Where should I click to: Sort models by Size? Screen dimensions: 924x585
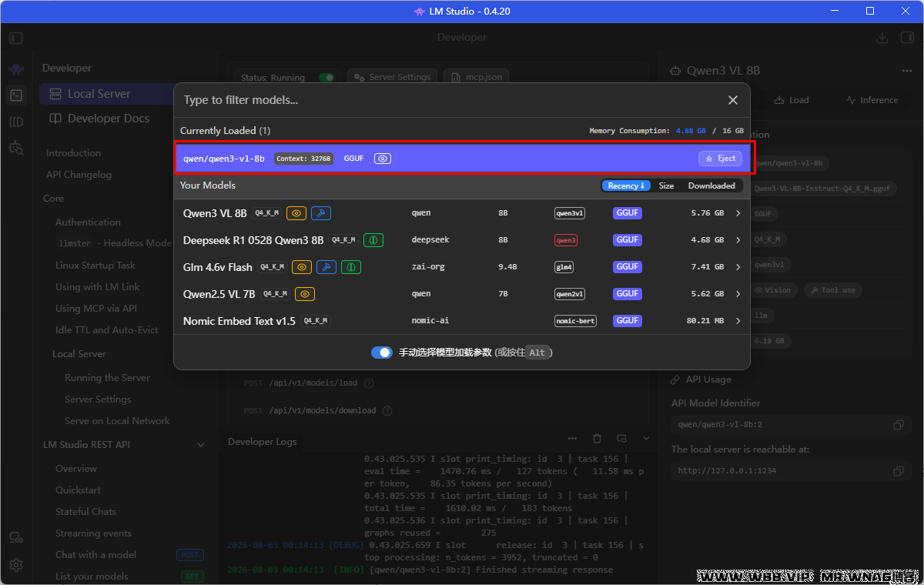[x=666, y=186]
